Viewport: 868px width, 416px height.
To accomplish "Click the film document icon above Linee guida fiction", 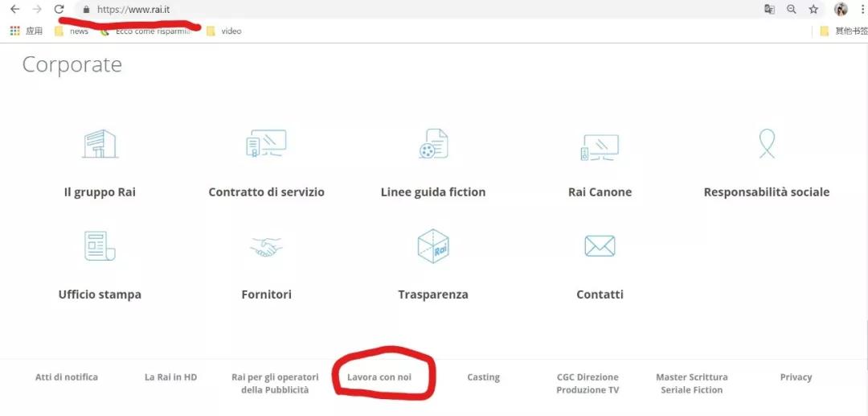I will pyautogui.click(x=433, y=144).
